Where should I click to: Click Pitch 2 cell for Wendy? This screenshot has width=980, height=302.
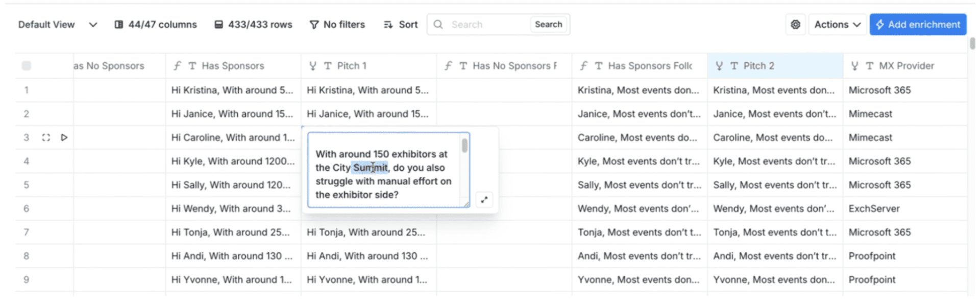click(x=775, y=208)
